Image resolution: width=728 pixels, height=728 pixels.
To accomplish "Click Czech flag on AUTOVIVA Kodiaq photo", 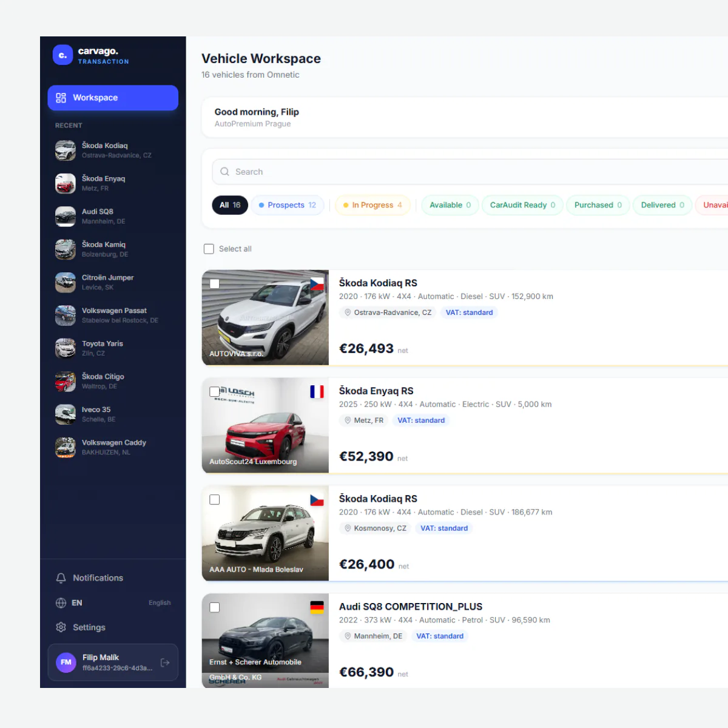I will click(317, 284).
